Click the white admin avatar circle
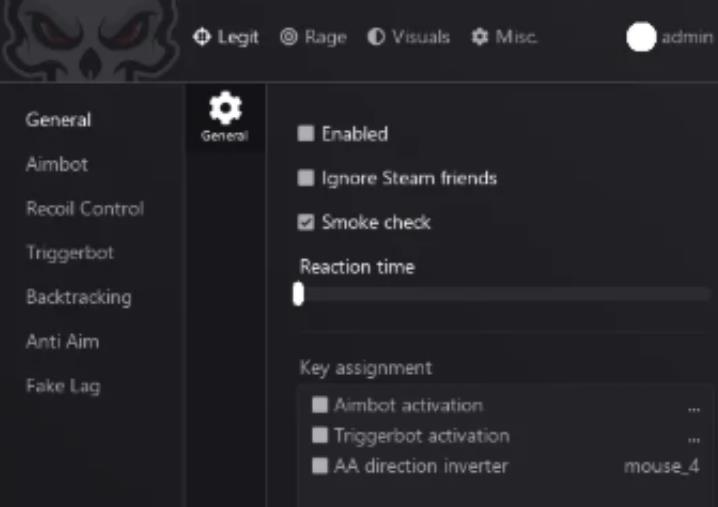This screenshot has width=718, height=507. [x=641, y=37]
